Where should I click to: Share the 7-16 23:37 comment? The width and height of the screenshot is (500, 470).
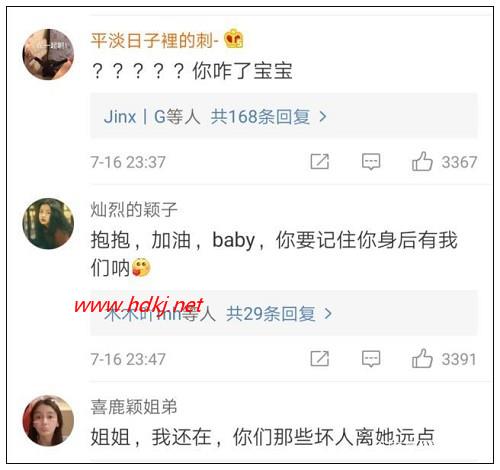click(x=320, y=162)
